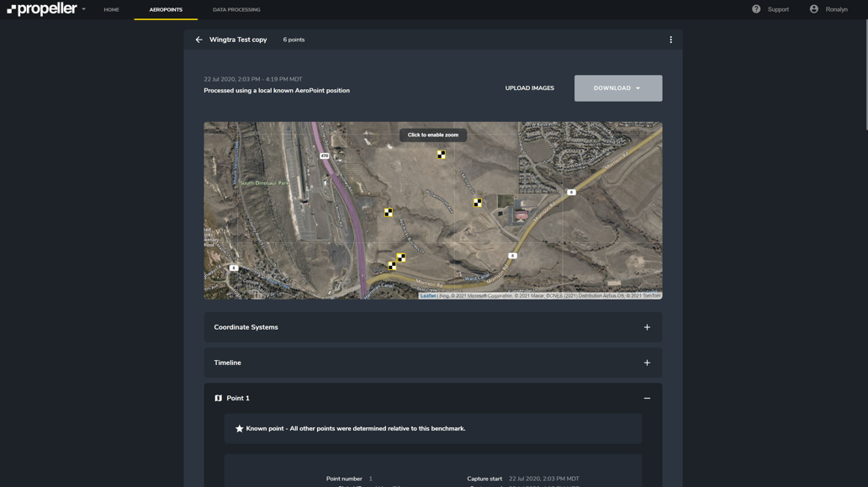
Task: Click the map icon next to Point 1
Action: pos(219,399)
